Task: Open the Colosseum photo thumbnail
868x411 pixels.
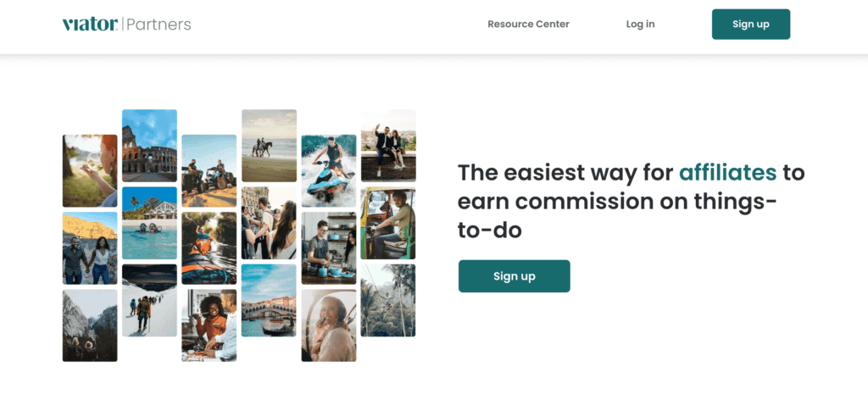Action: 149,146
